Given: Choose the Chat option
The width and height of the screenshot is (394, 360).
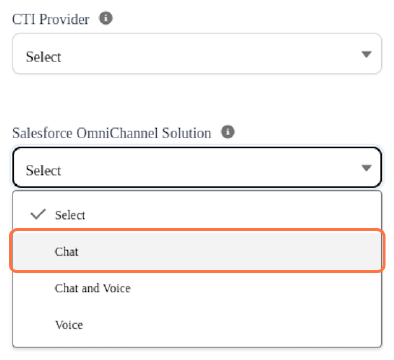Looking at the screenshot, I should point(197,251).
